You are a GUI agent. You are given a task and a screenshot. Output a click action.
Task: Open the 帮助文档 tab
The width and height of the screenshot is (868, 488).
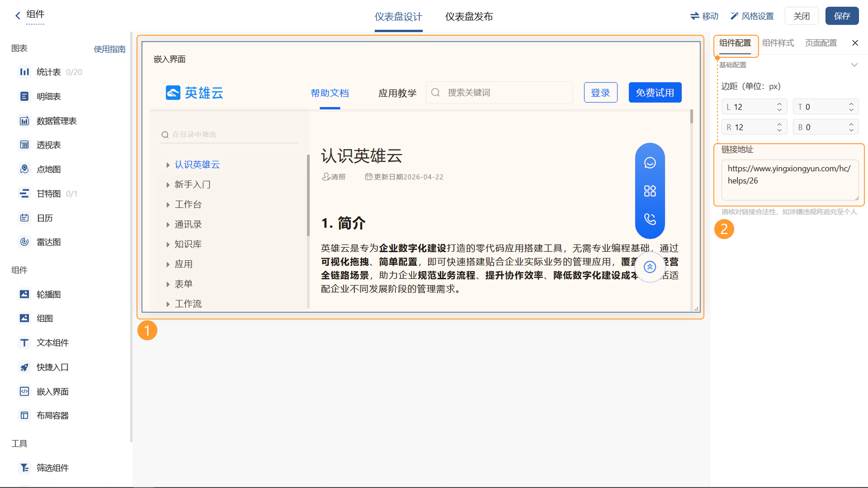[330, 93]
